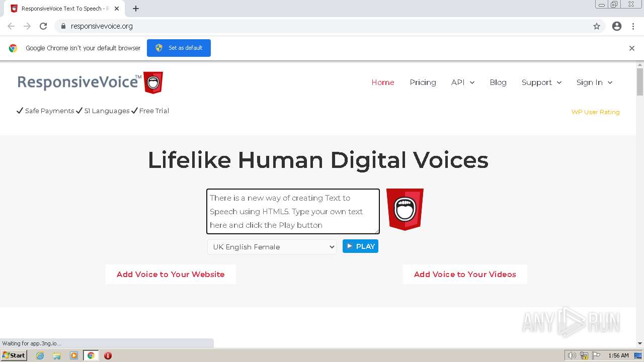Expand the UK English Female voice dropdown
The height and width of the screenshot is (362, 644).
pyautogui.click(x=272, y=247)
